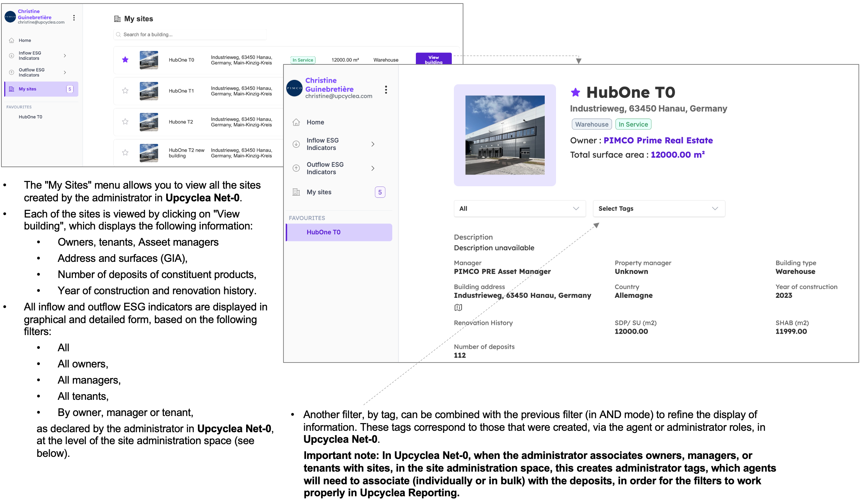Image resolution: width=862 pixels, height=504 pixels.
Task: Favourite HubOne T2 new building with its star
Action: (x=125, y=153)
